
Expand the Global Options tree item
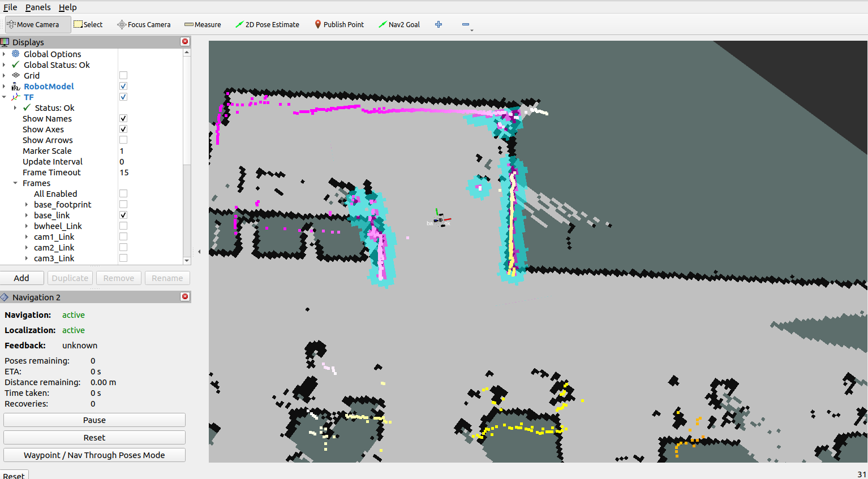click(x=5, y=54)
